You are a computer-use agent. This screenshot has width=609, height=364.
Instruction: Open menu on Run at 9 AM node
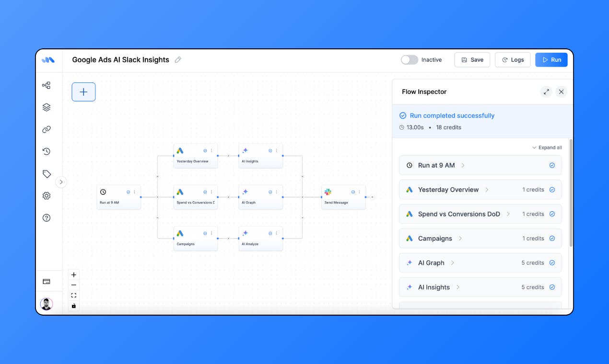tap(134, 192)
